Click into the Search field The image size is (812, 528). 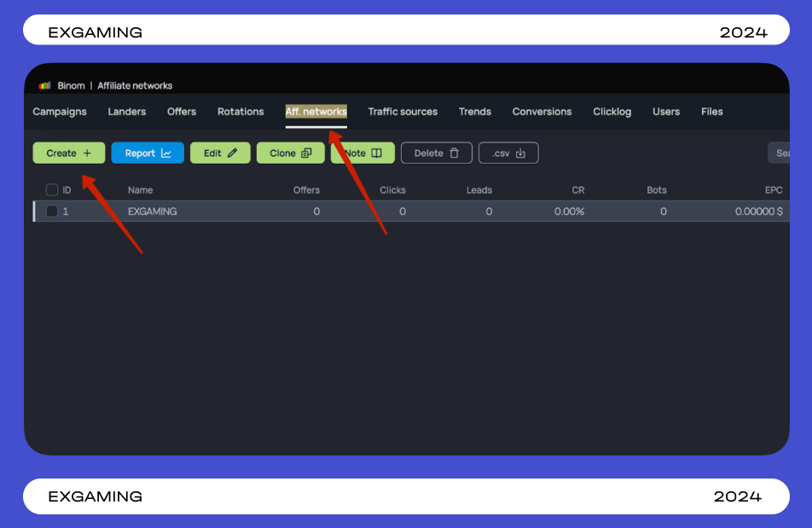(779, 154)
